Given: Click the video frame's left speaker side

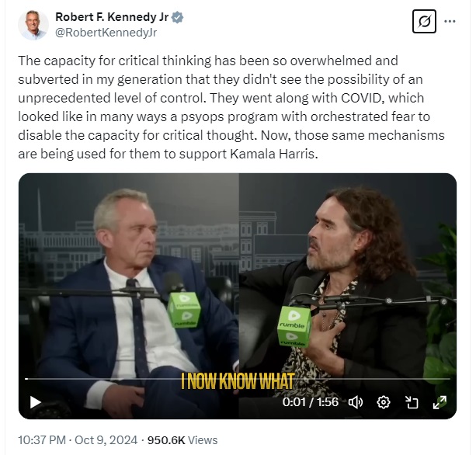Looking at the screenshot, I should coord(129,296).
